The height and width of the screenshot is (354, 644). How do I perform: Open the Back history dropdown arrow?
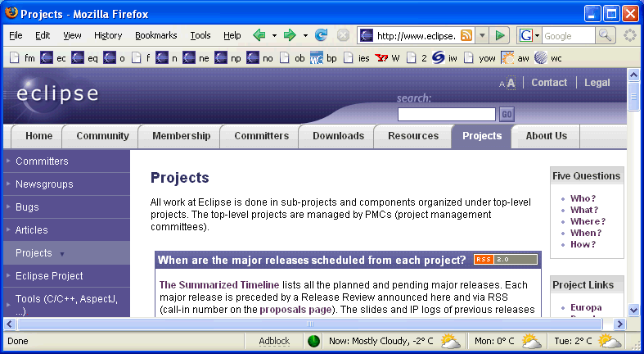(x=274, y=36)
